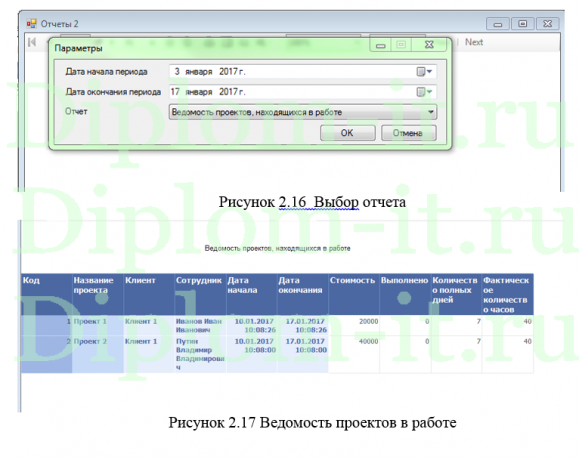Click the Количество полных дней column header
579x460 pixels.
pos(456,294)
